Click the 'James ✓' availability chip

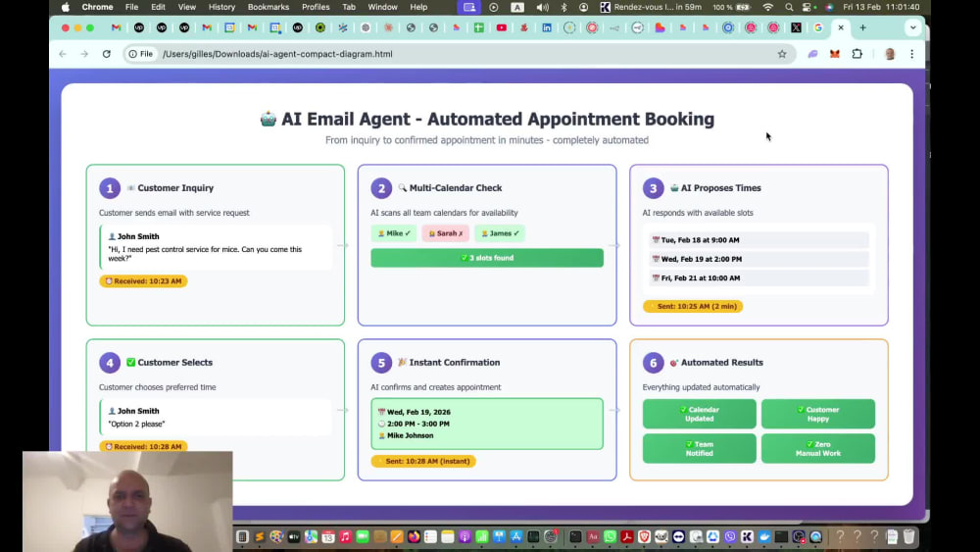[500, 233]
